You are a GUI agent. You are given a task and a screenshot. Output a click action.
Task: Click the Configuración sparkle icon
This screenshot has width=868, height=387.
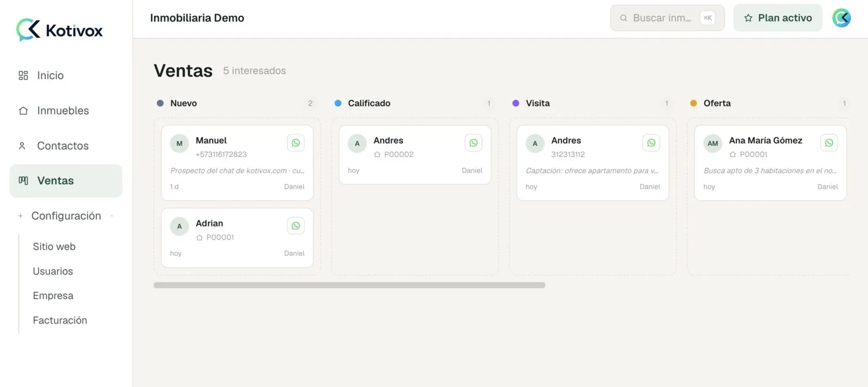[x=21, y=216]
